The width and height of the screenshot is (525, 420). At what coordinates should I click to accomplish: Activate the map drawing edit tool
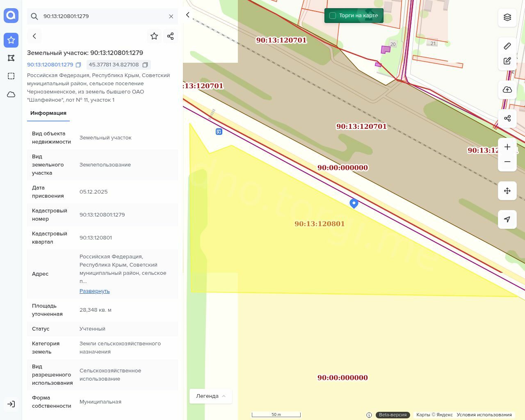tap(507, 61)
